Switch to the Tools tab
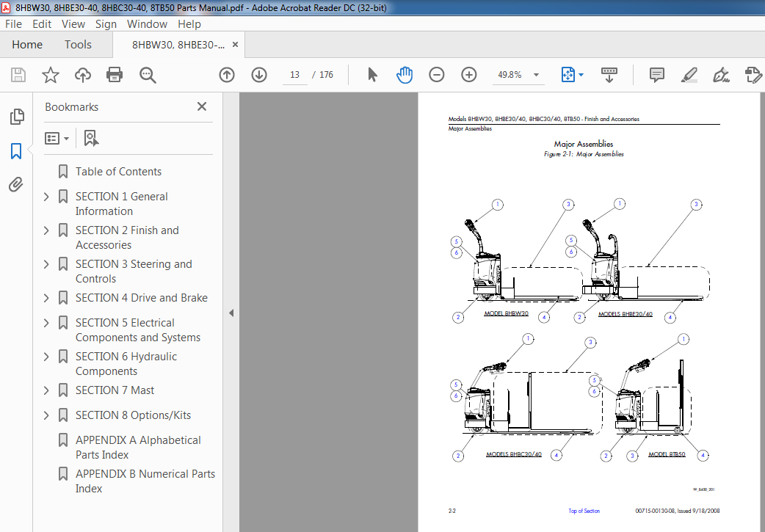The width and height of the screenshot is (765, 532). (x=78, y=45)
